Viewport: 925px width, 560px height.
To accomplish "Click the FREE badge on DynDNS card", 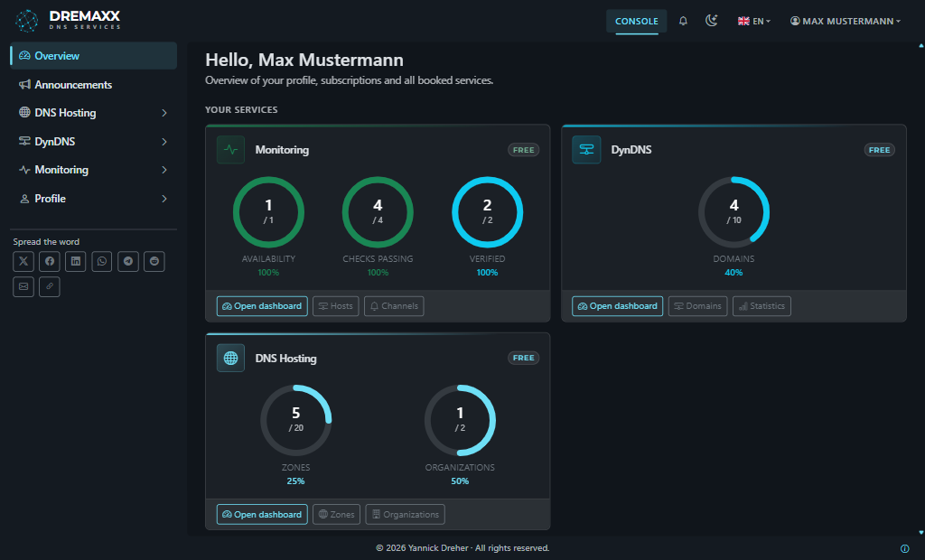I will [879, 150].
